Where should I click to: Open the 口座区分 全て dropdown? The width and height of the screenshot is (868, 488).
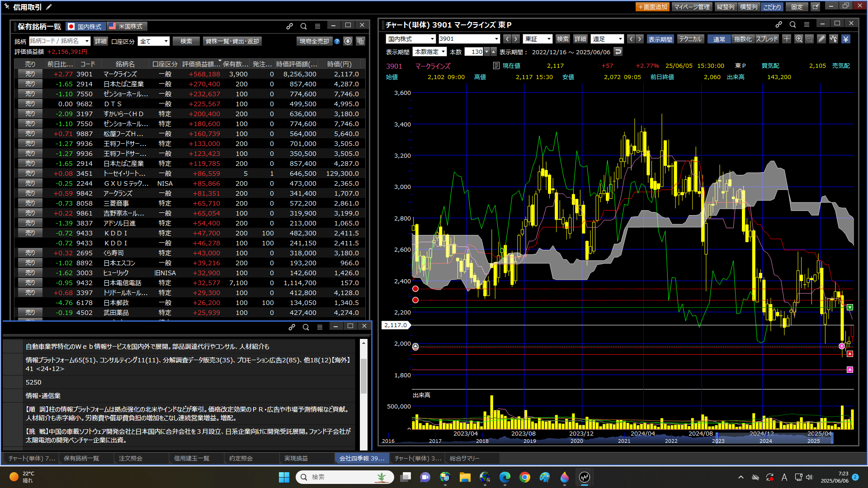click(x=154, y=41)
